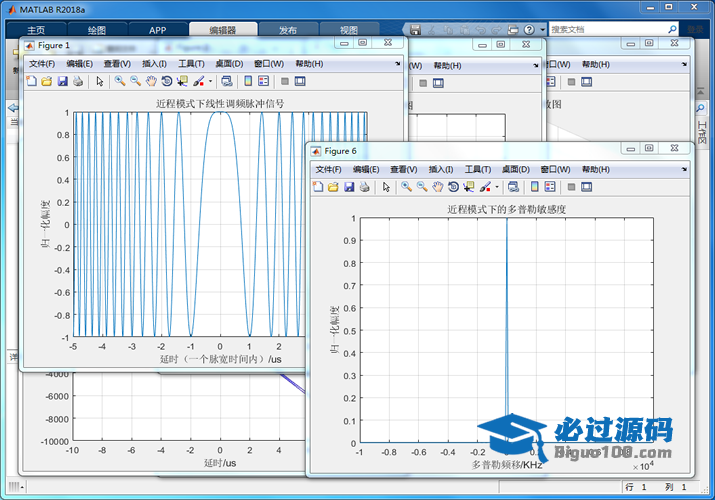The width and height of the screenshot is (715, 500).
Task: Activate Zoom In tool in Figure 1
Action: coord(120,81)
